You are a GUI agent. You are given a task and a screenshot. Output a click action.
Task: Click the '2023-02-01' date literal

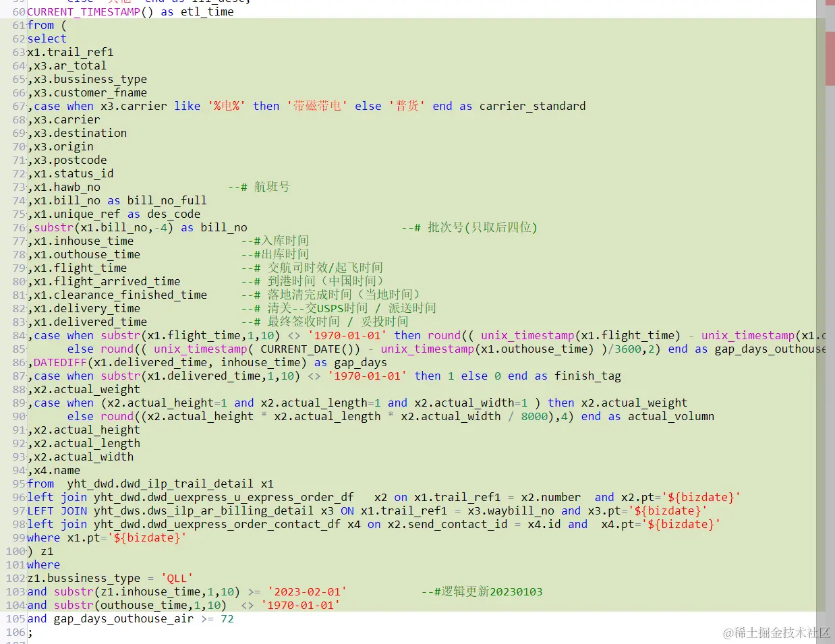click(x=307, y=591)
